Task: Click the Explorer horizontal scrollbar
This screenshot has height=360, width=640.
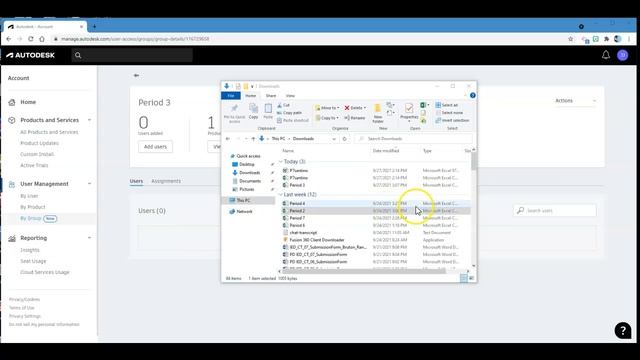Action: (363, 271)
